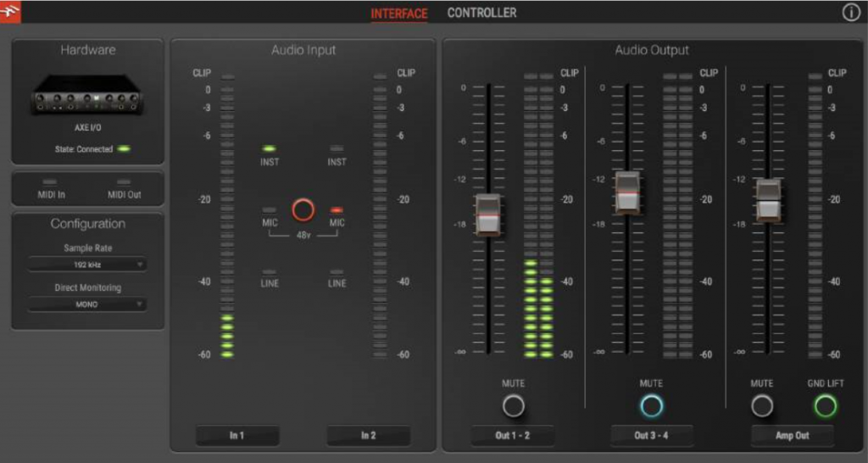The height and width of the screenshot is (463, 868).
Task: Select INST mode for In 1
Action: tap(270, 149)
